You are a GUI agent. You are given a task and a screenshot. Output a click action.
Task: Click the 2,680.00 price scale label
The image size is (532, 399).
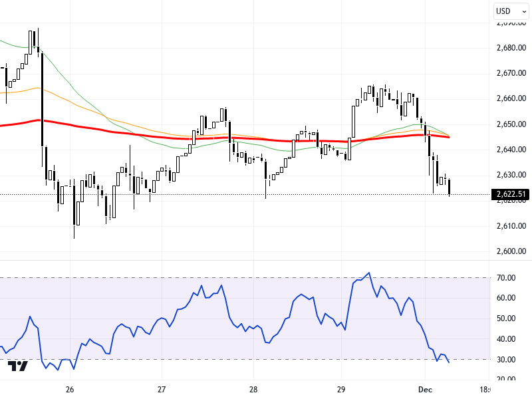[511, 48]
